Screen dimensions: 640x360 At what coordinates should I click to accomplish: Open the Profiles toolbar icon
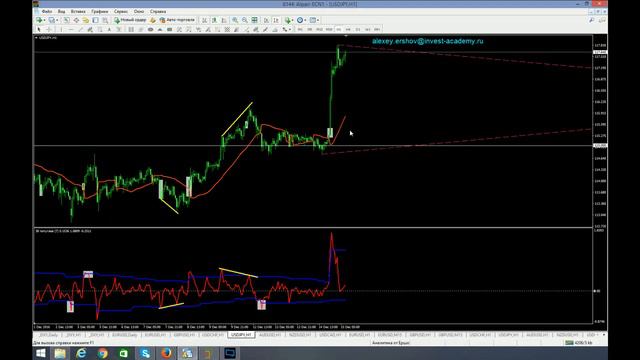[52, 20]
